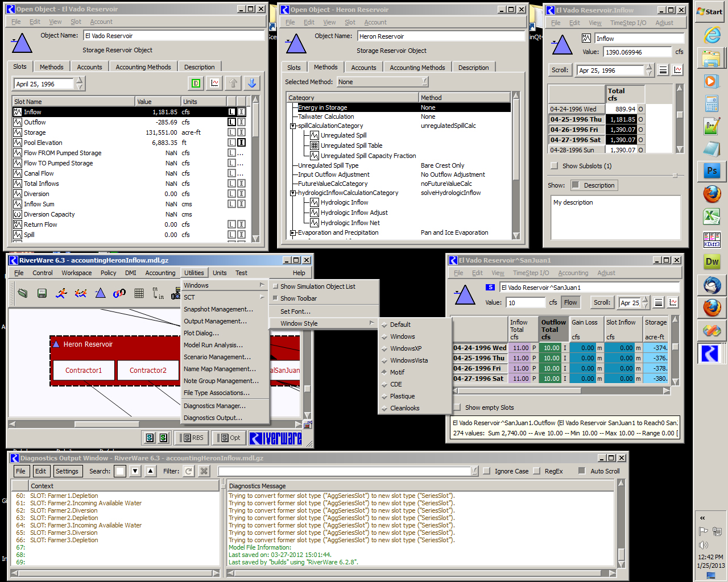Image resolution: width=728 pixels, height=582 pixels.
Task: Click the blue triangle object toolbar icon
Action: tap(100, 293)
